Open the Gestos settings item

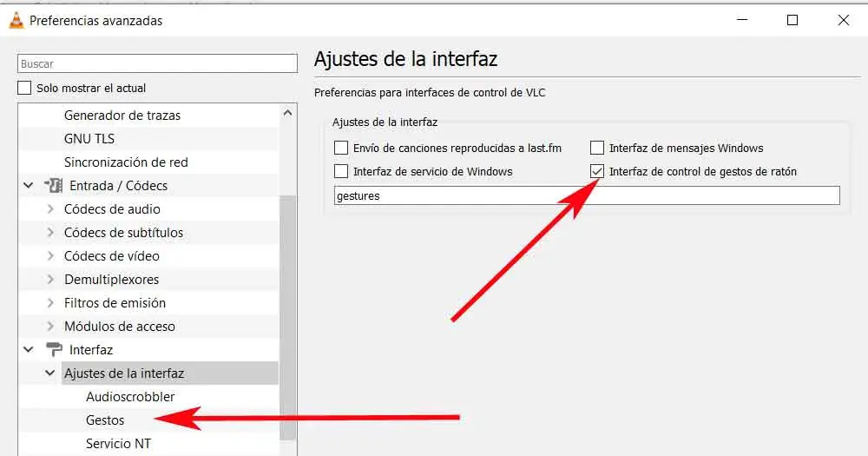pos(105,420)
